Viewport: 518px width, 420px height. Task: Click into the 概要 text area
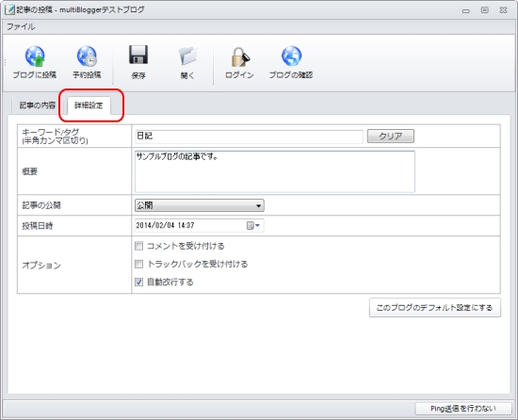pos(275,171)
